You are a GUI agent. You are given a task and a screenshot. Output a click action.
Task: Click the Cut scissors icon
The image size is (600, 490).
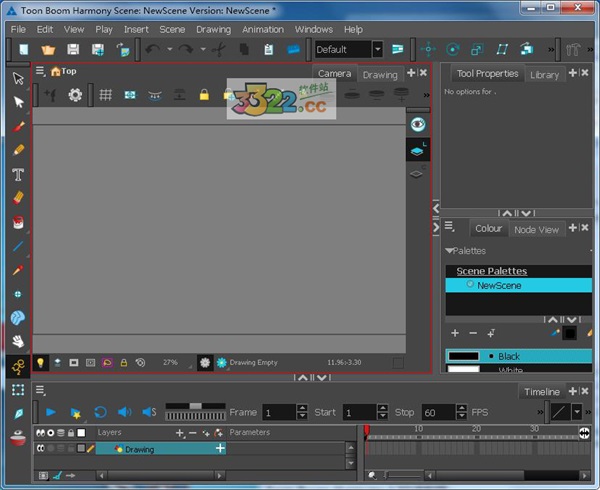219,49
